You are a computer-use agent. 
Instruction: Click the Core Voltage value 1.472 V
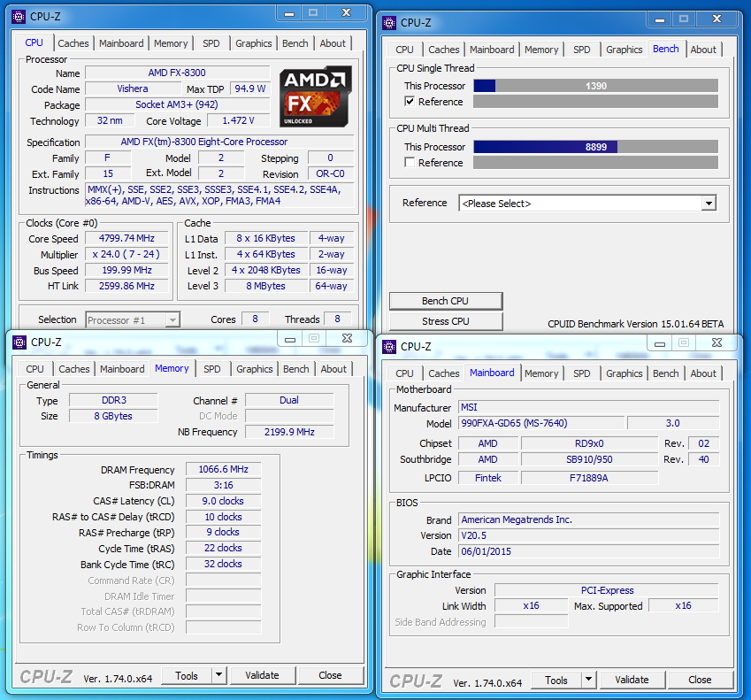tap(239, 120)
